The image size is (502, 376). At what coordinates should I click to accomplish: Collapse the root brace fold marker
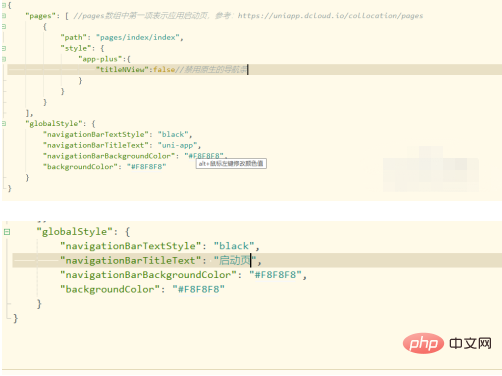tap(4, 5)
